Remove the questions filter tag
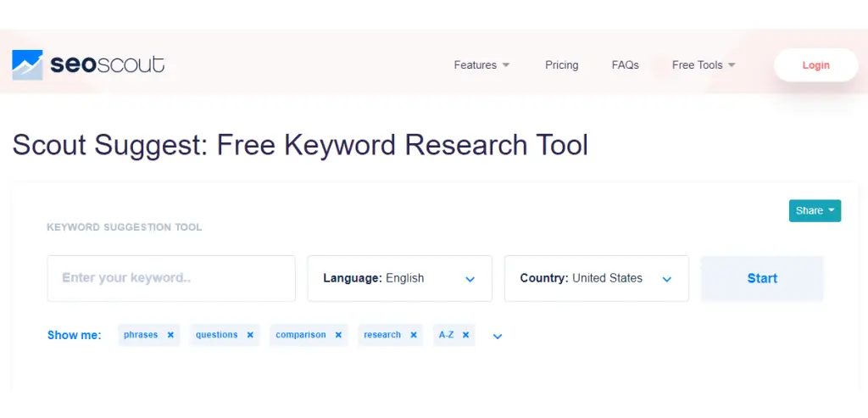The image size is (868, 418). tap(250, 335)
